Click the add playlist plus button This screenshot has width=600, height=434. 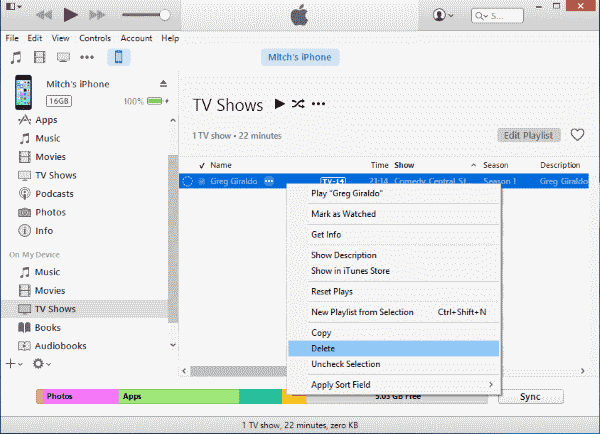(11, 363)
